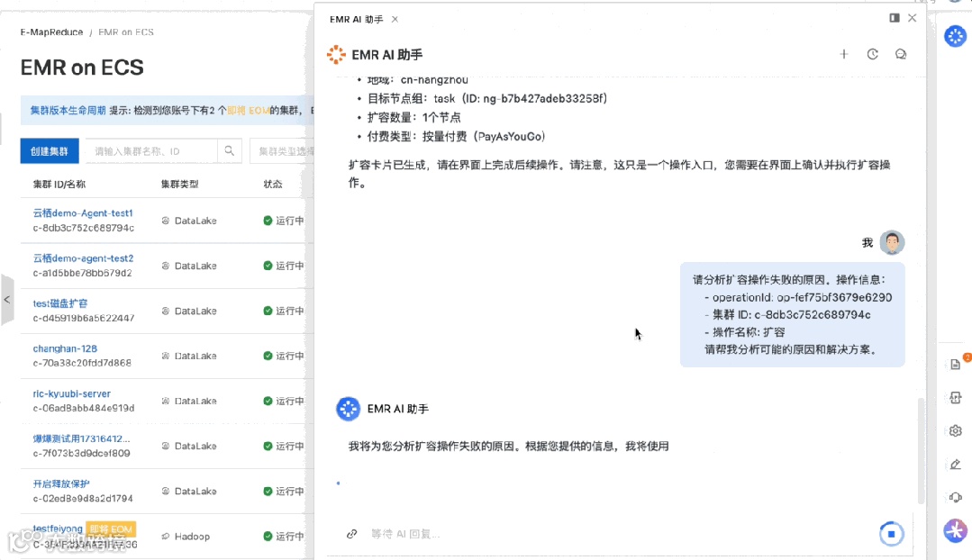Click cluster ID c-06ad8abb484e919d
Viewport: 972px width, 560px height.
84,408
